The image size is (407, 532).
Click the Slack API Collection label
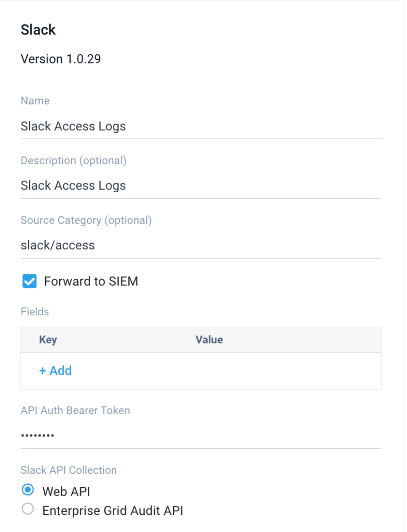point(69,470)
